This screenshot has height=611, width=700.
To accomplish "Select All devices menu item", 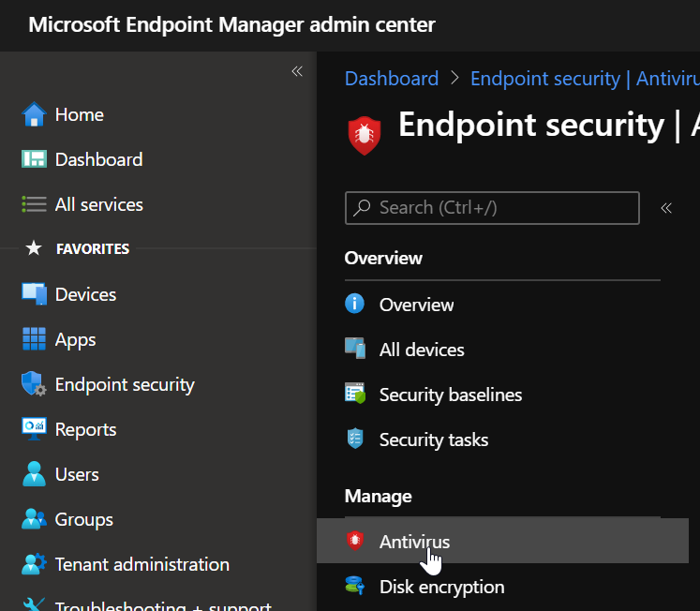I will tap(422, 350).
